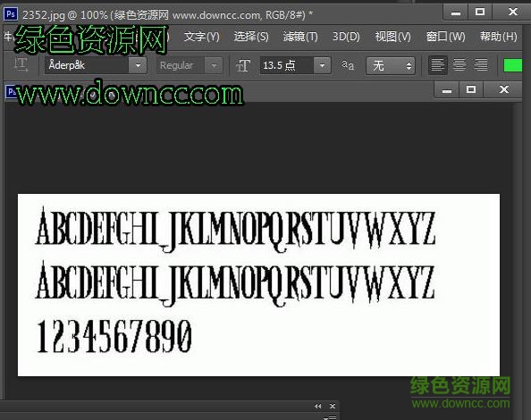The width and height of the screenshot is (531, 420).
Task: Click the first ABCDEFGHIJKLMNOPQRSTUVWXYZ line on canvas
Action: coord(235,229)
